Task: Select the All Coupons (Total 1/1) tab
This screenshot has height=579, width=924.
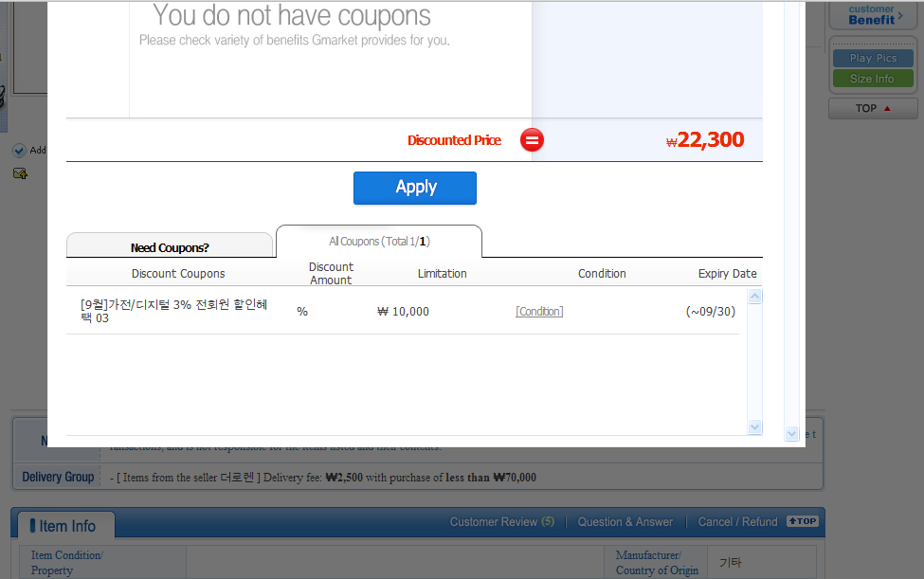Action: click(x=379, y=242)
